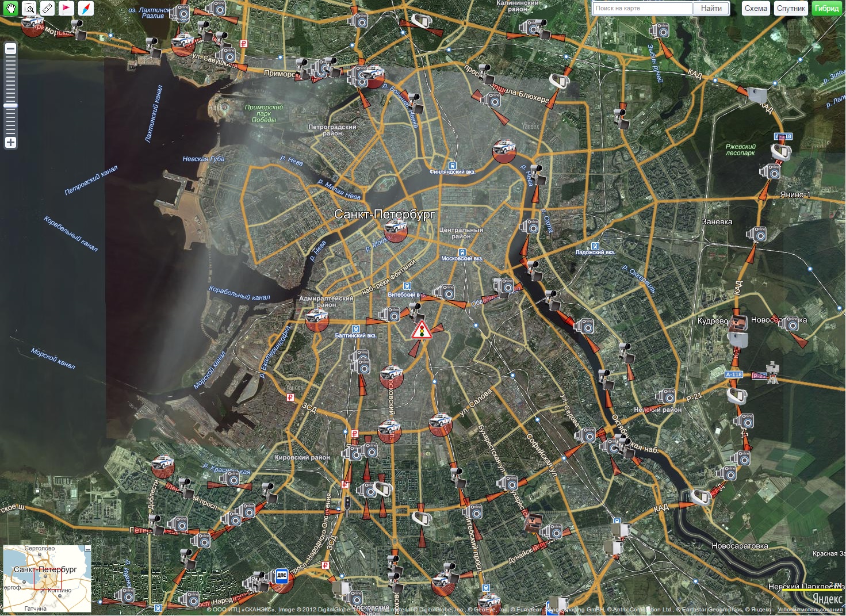Click the traffic light warning sign marker
The image size is (846, 616).
(x=422, y=331)
